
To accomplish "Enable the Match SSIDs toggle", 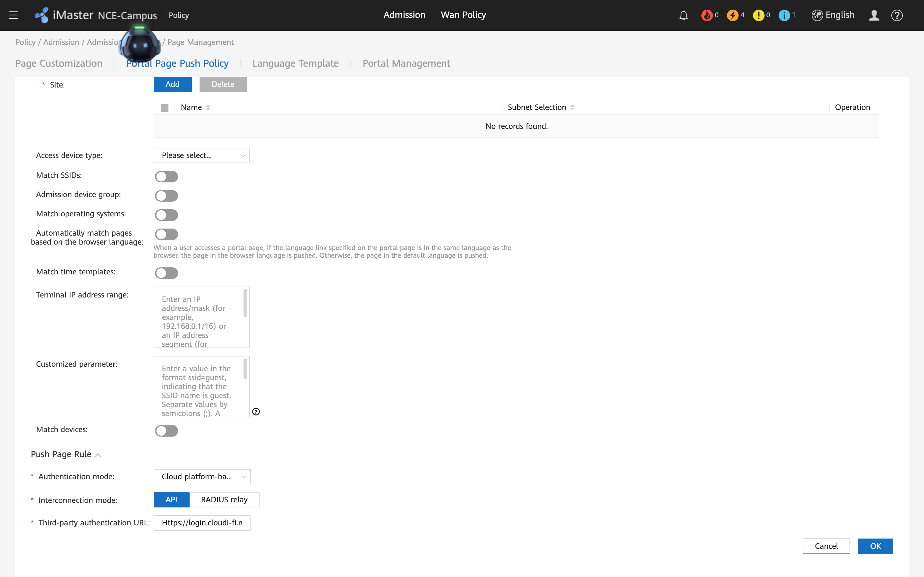I will tap(167, 176).
